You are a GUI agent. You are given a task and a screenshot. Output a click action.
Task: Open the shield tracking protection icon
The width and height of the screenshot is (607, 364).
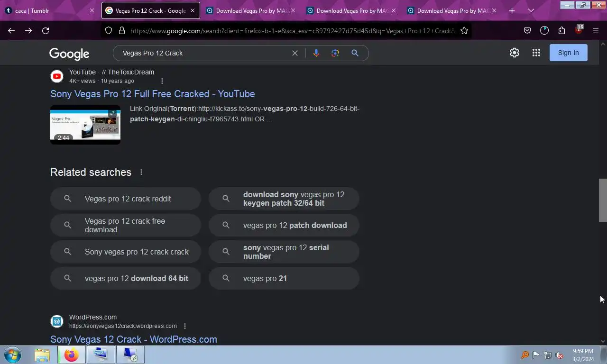pyautogui.click(x=109, y=30)
